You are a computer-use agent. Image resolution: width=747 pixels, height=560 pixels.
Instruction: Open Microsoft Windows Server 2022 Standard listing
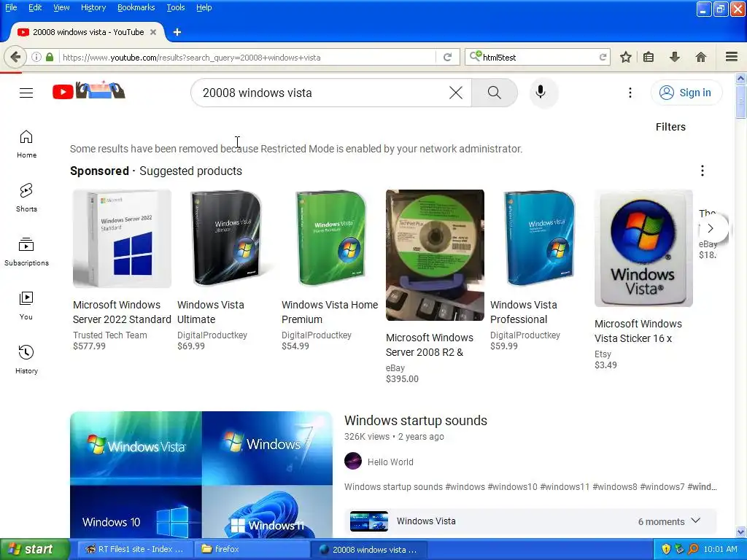(122, 312)
